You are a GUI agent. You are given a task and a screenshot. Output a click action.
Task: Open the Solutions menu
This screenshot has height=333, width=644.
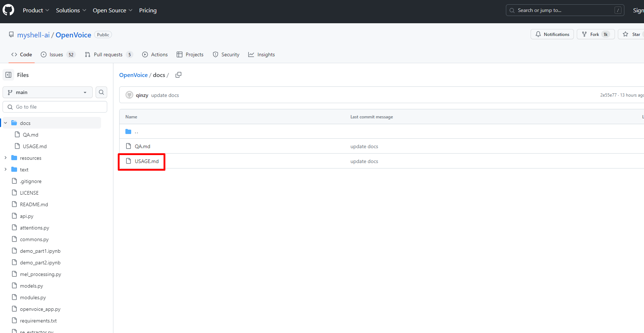click(x=71, y=10)
